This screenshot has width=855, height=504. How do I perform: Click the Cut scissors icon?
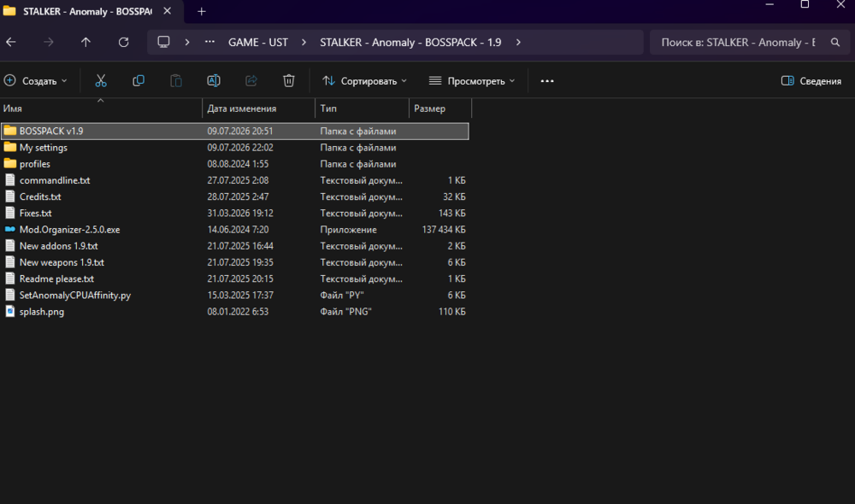click(x=101, y=80)
